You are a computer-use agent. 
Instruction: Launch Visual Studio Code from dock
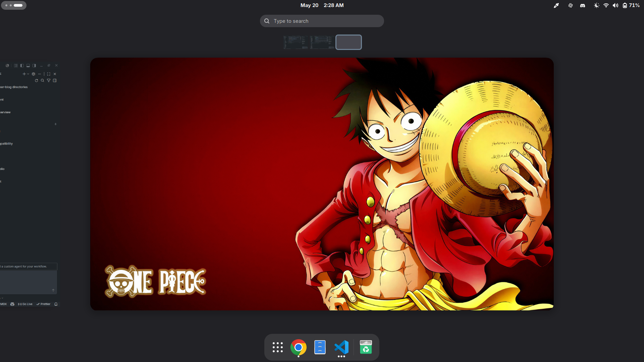(341, 347)
